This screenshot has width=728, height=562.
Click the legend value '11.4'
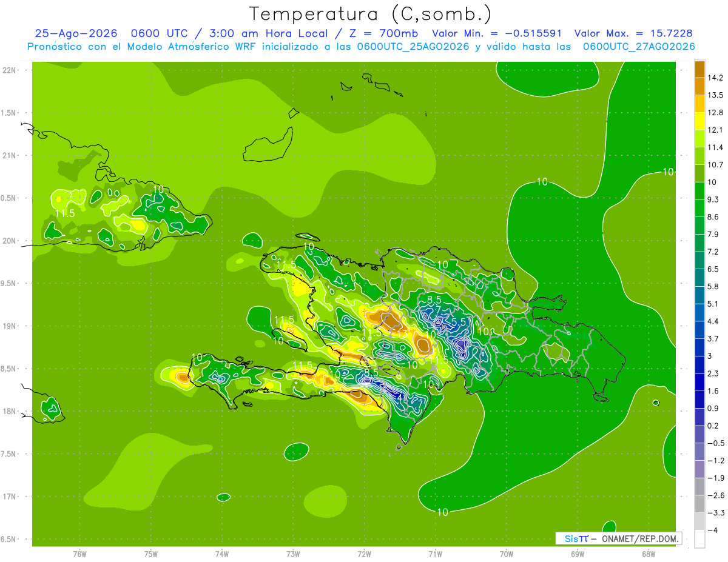tap(716, 147)
